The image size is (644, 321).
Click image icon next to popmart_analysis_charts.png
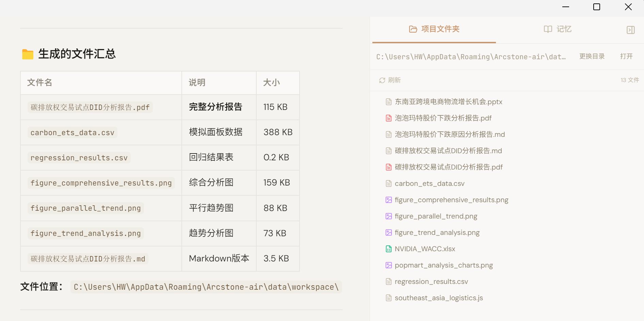pos(388,265)
